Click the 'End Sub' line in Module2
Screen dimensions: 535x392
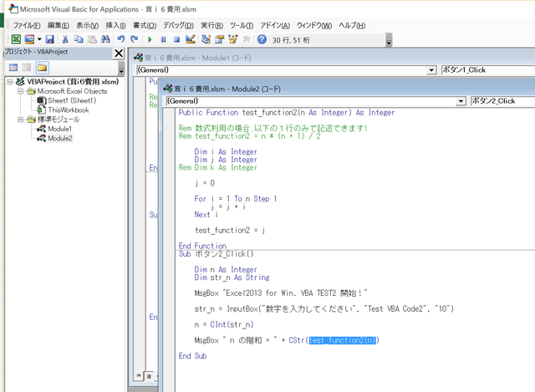pyautogui.click(x=192, y=356)
